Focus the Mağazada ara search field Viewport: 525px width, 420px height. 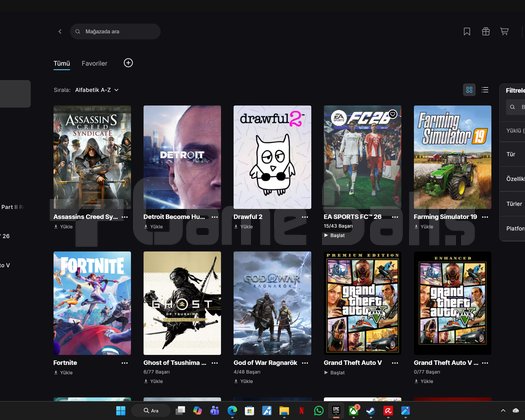pos(115,31)
